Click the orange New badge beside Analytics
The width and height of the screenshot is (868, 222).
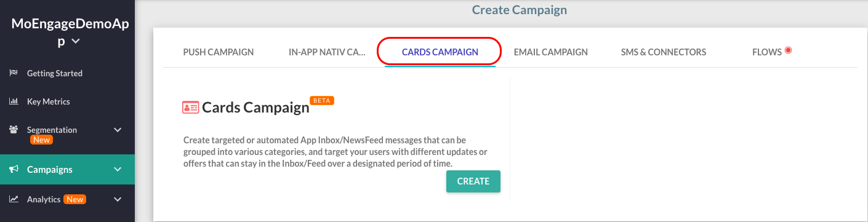point(75,199)
